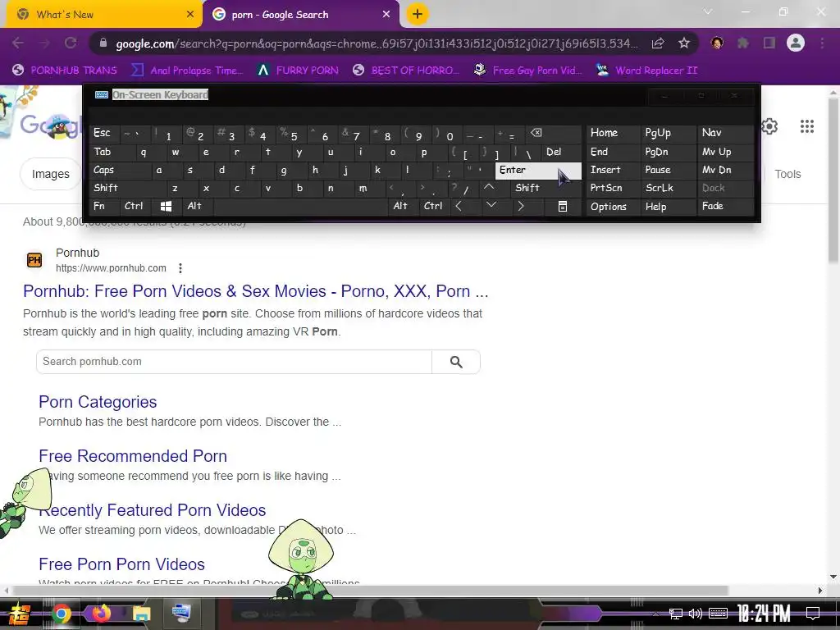The image size is (840, 630).
Task: Open the Google apps grid
Action: [x=807, y=126]
